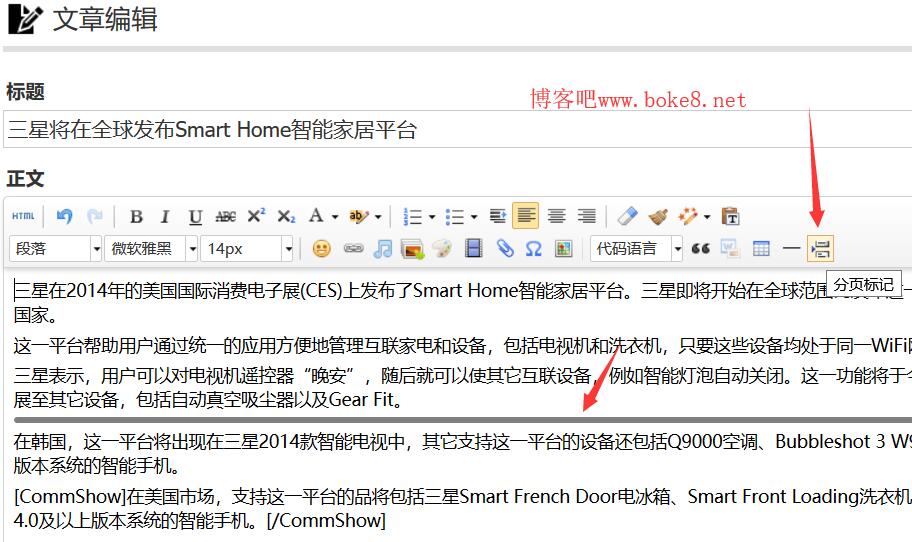Screen dimensions: 912x542
Task: Align text to the right
Action: click(586, 216)
